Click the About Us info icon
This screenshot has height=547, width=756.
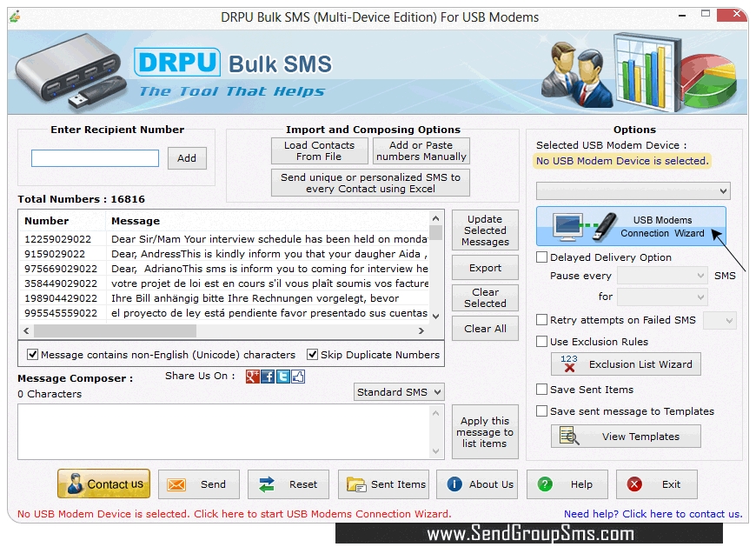tap(454, 484)
